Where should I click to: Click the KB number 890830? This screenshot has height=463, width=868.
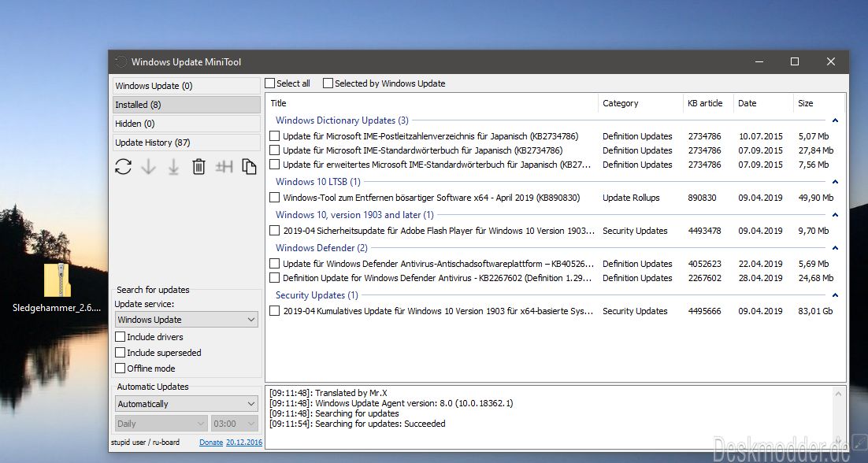pyautogui.click(x=702, y=198)
